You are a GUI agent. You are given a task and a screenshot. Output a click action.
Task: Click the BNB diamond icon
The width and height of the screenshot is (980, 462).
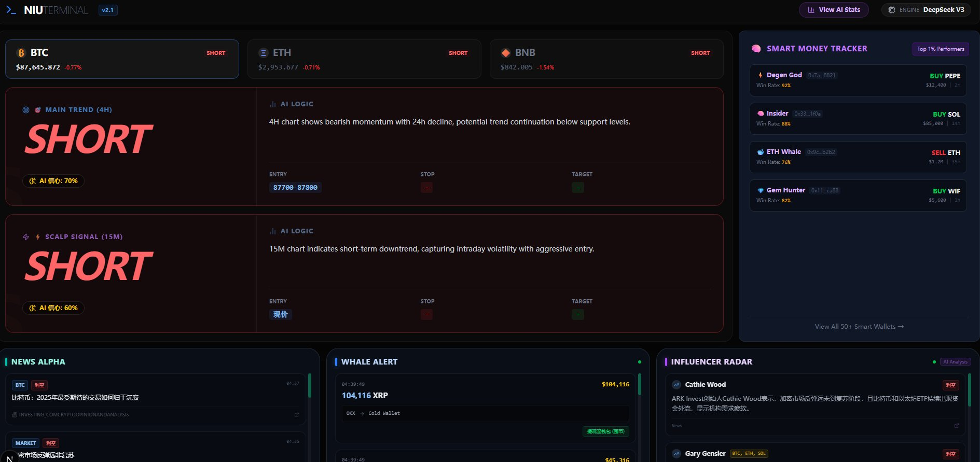(x=505, y=53)
